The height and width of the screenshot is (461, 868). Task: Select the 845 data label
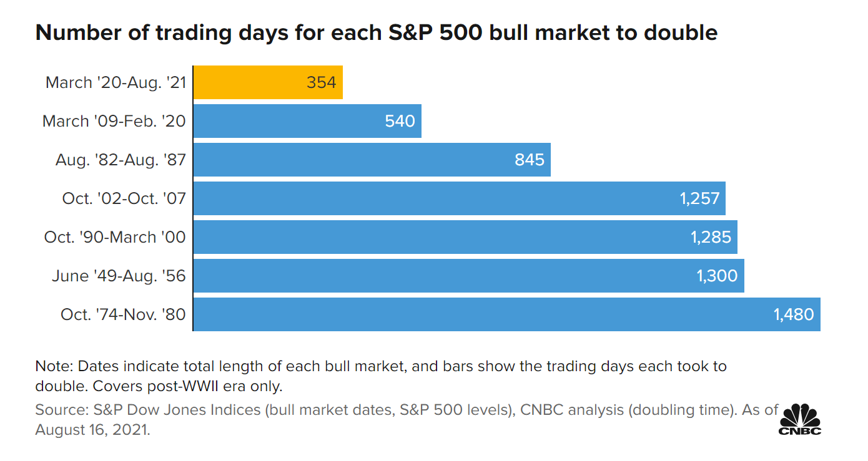530,160
